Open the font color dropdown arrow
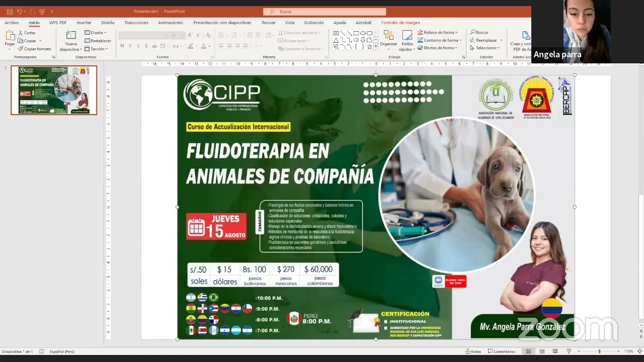This screenshot has width=644, height=362. click(x=209, y=46)
